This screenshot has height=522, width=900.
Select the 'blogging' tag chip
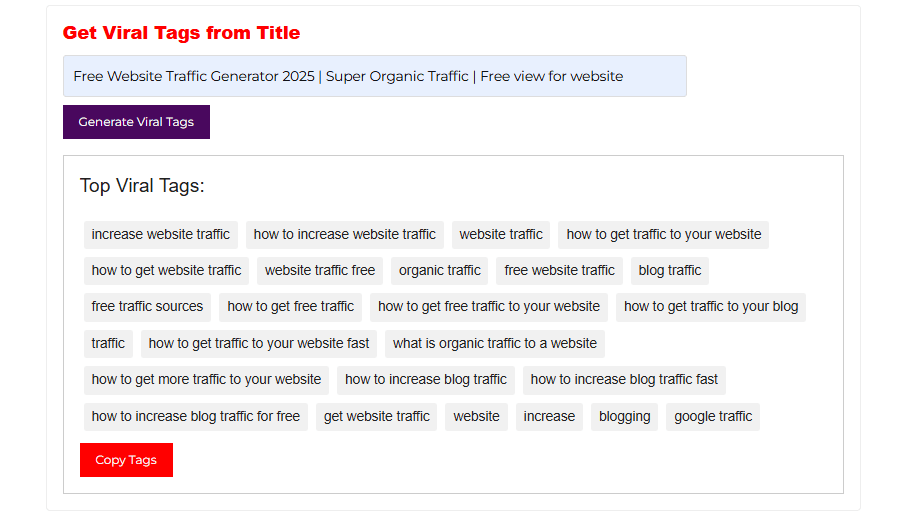624,416
